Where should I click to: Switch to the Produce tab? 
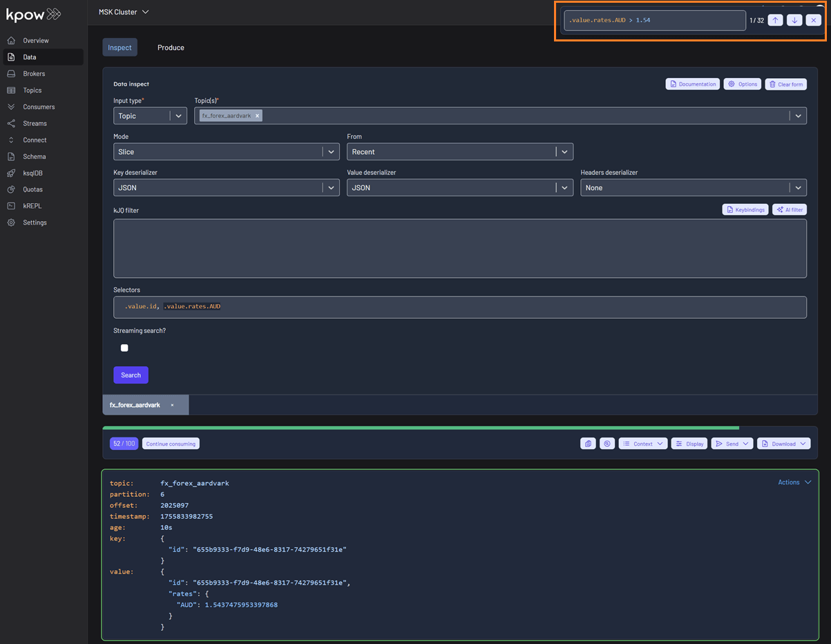tap(171, 48)
